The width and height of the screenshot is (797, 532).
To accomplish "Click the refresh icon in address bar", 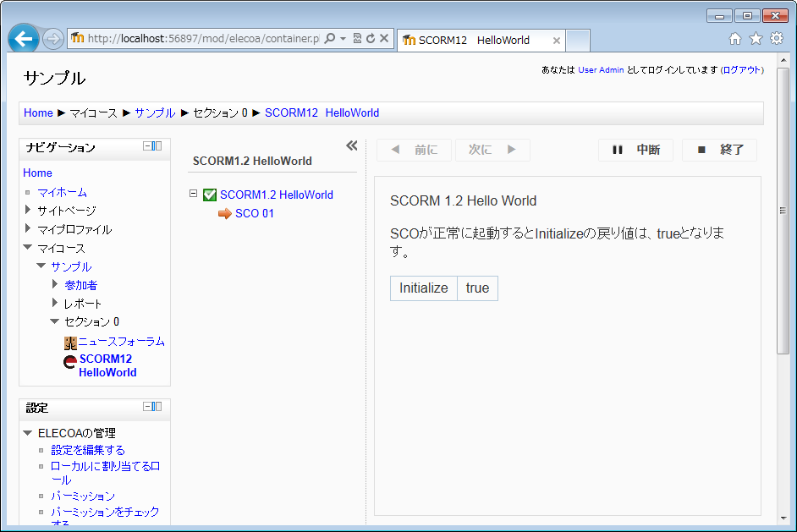I will click(371, 38).
